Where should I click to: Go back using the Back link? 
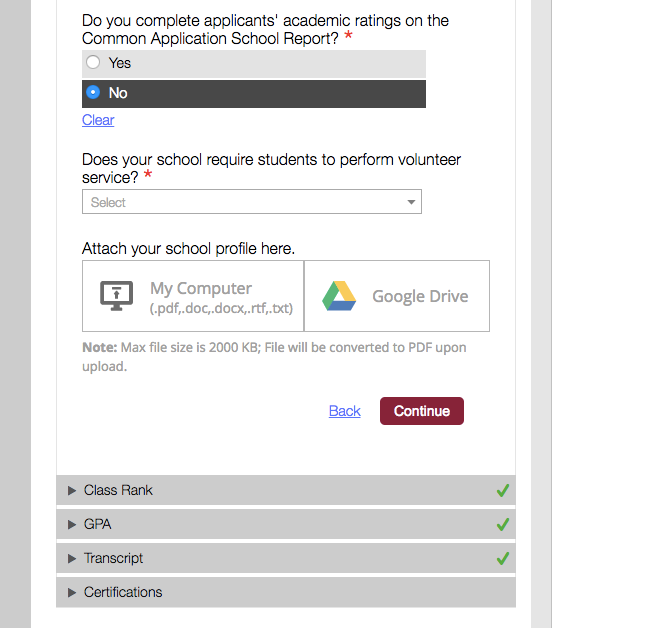point(345,411)
